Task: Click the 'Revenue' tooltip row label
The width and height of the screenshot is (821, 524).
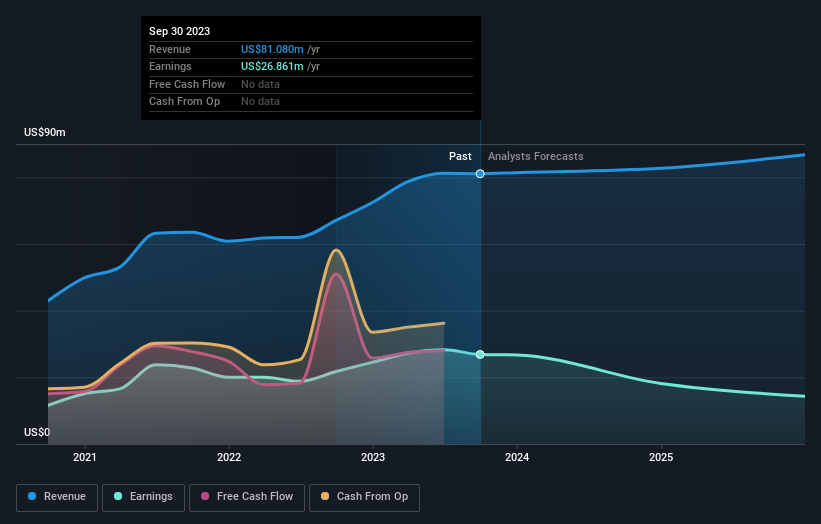Action: (170, 49)
